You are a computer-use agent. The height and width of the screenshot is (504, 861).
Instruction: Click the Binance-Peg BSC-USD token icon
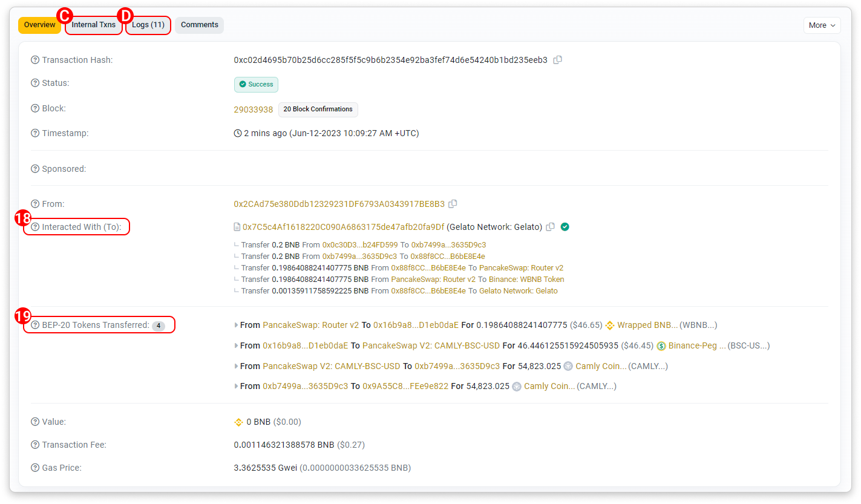click(x=661, y=346)
